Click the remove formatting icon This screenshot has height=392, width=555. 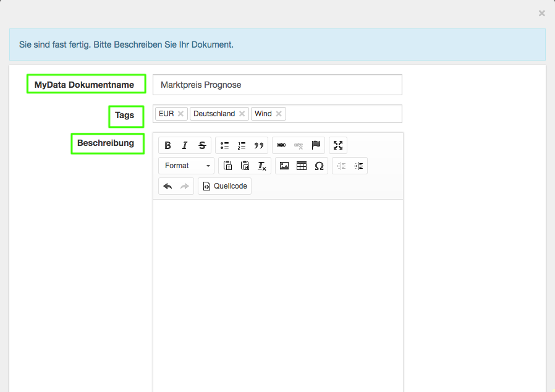[x=262, y=166]
